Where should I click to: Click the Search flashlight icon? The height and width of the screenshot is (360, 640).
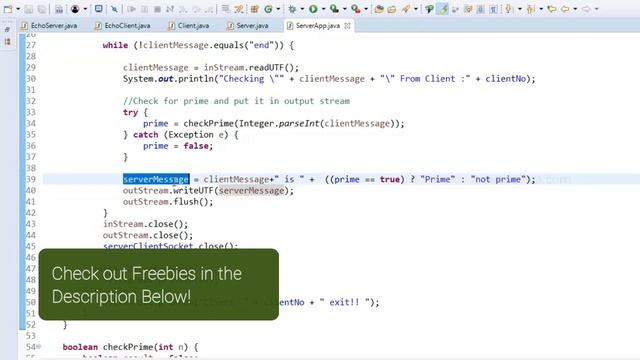click(x=405, y=9)
